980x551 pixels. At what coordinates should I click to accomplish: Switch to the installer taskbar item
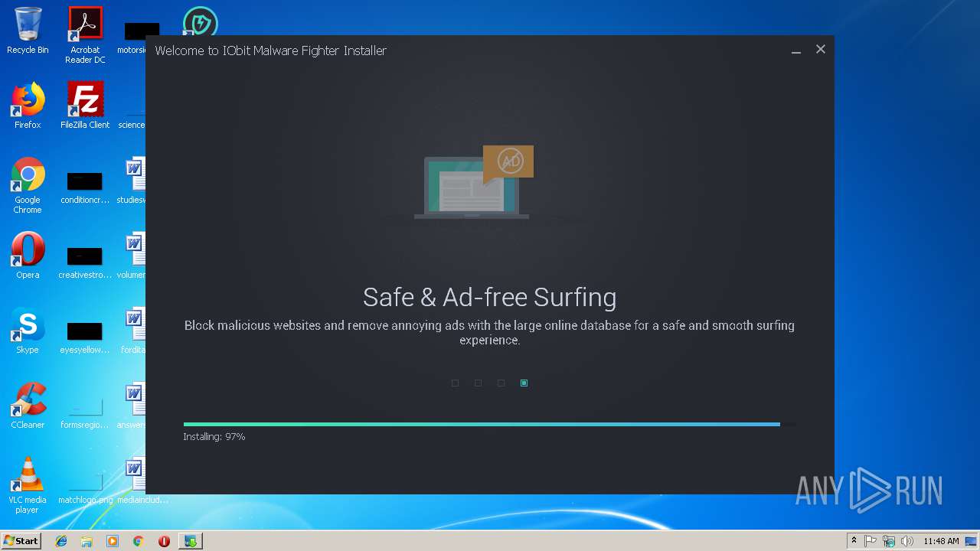pos(190,541)
